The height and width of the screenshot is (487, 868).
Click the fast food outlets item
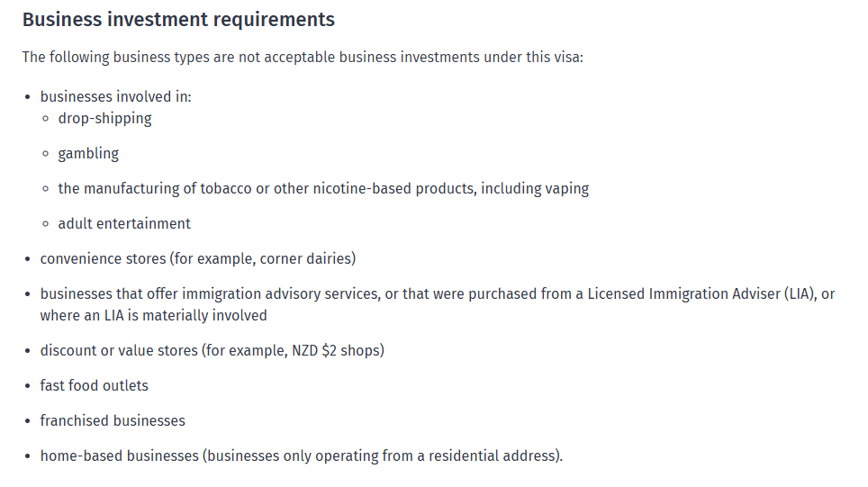tap(95, 385)
